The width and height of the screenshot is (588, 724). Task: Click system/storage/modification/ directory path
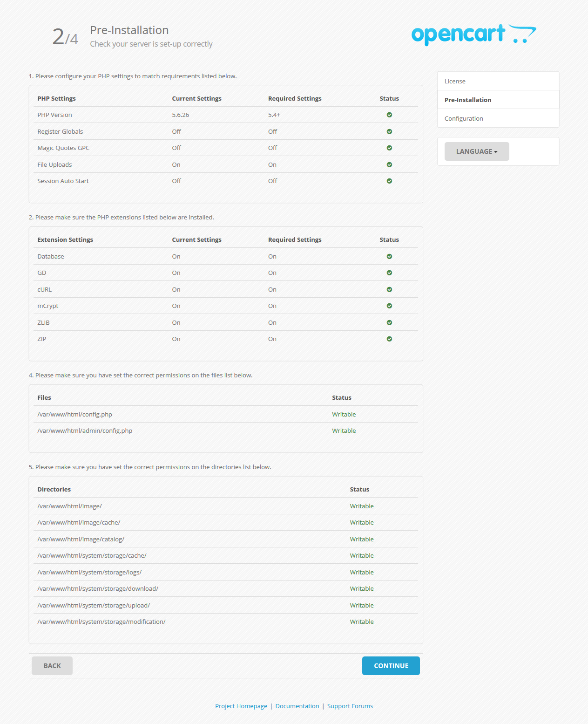(x=101, y=622)
